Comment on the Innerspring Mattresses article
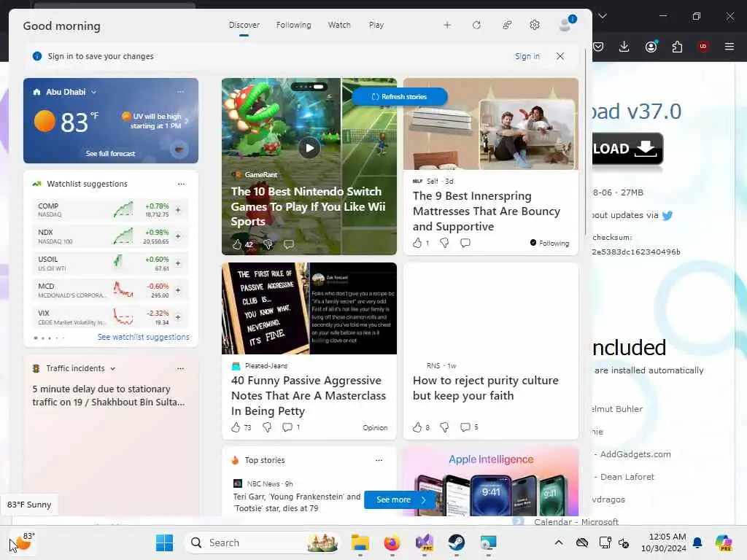This screenshot has width=747, height=560. pyautogui.click(x=465, y=243)
